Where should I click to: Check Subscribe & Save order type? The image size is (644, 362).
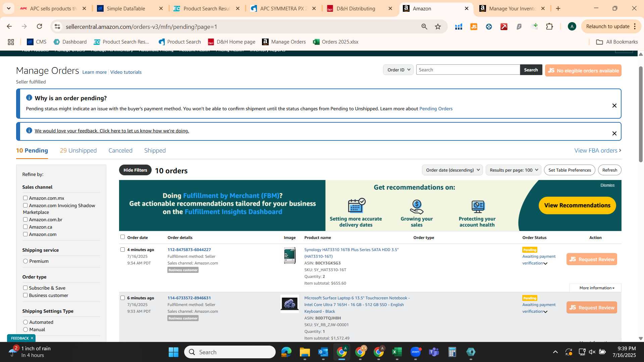[x=25, y=288]
